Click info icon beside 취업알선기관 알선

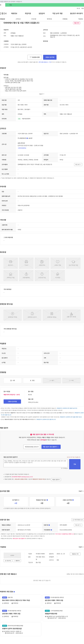click(x=47, y=500)
